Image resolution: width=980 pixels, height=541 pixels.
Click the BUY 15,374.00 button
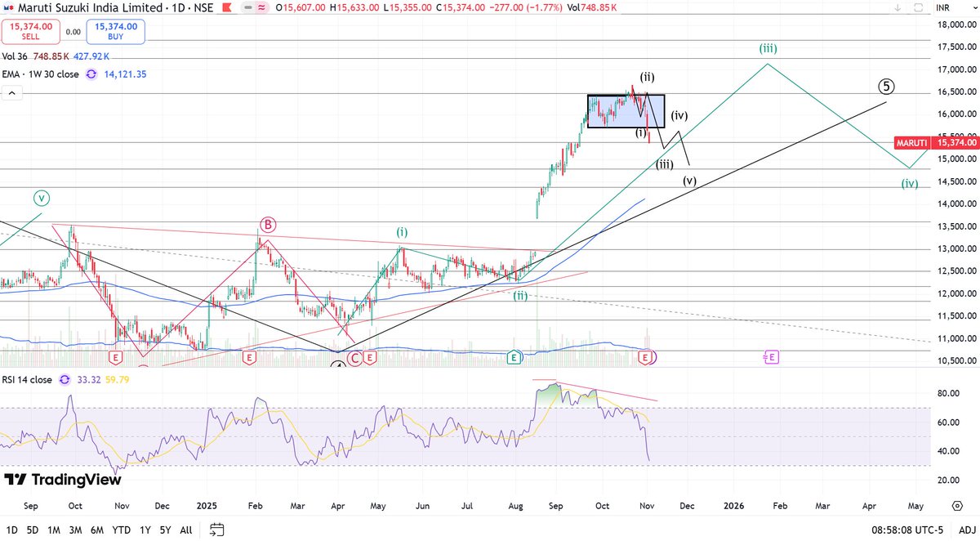[x=115, y=32]
